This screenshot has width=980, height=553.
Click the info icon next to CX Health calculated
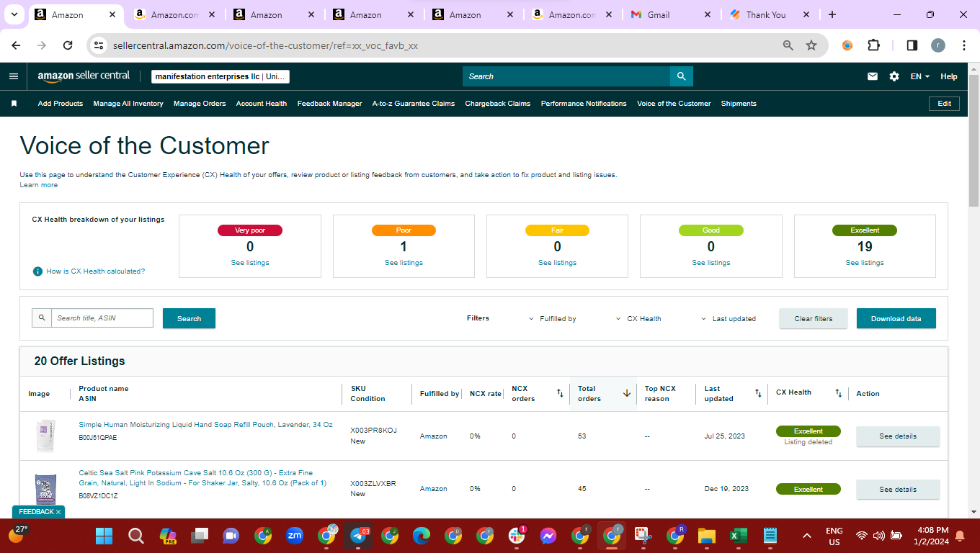pos(37,271)
